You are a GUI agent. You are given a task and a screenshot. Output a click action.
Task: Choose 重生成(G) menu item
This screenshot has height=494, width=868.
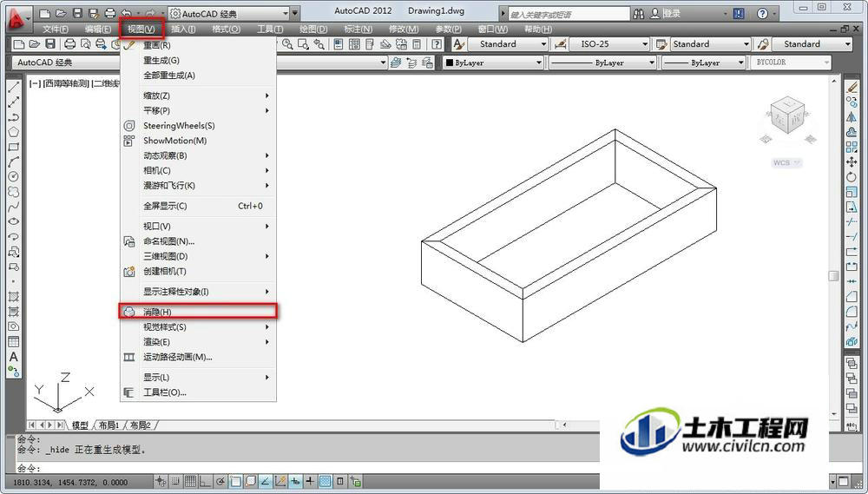(x=198, y=60)
